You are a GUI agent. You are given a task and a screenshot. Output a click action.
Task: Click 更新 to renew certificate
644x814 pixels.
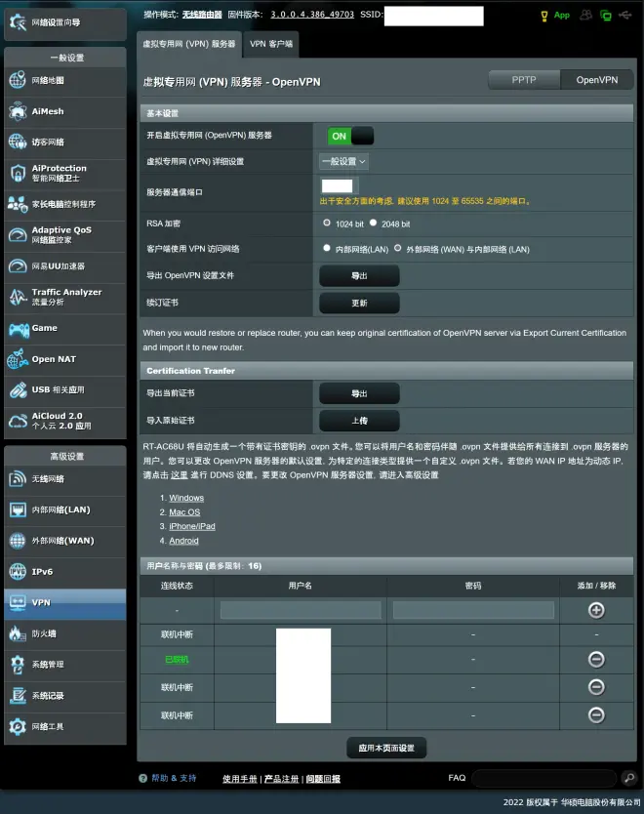pyautogui.click(x=359, y=303)
